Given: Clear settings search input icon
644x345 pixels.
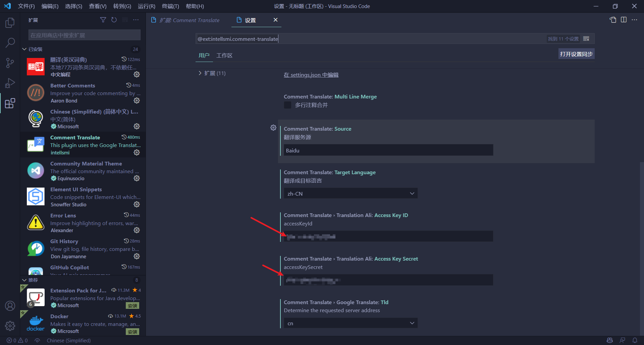Looking at the screenshot, I should 586,39.
